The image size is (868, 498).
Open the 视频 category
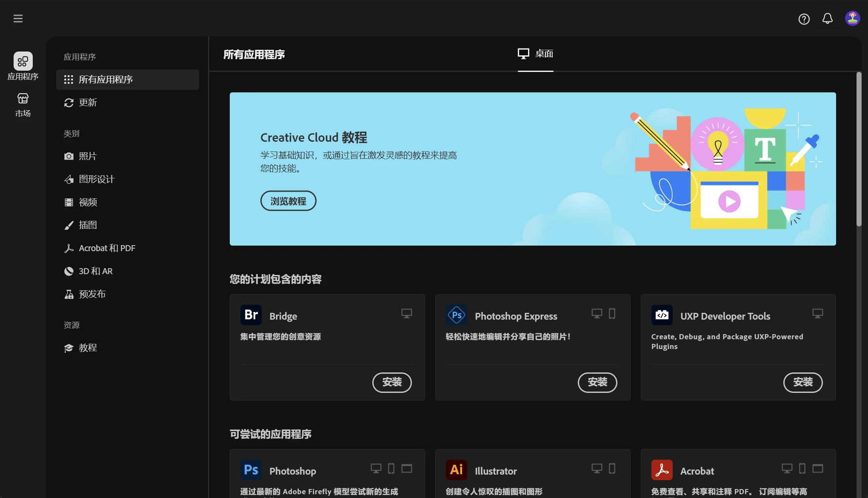click(88, 202)
